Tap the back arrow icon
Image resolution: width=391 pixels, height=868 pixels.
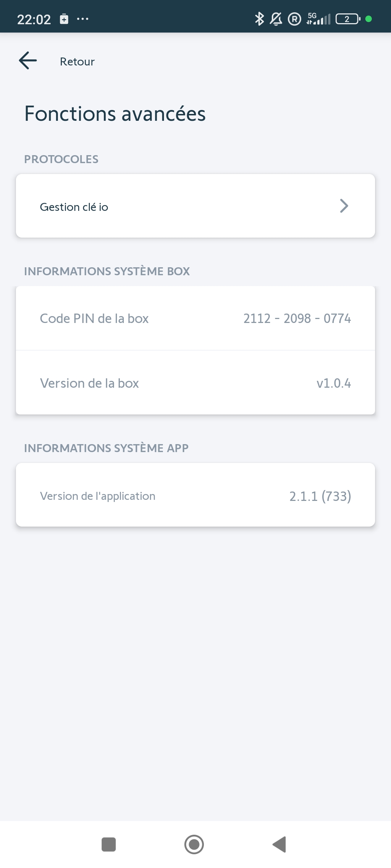point(28,61)
